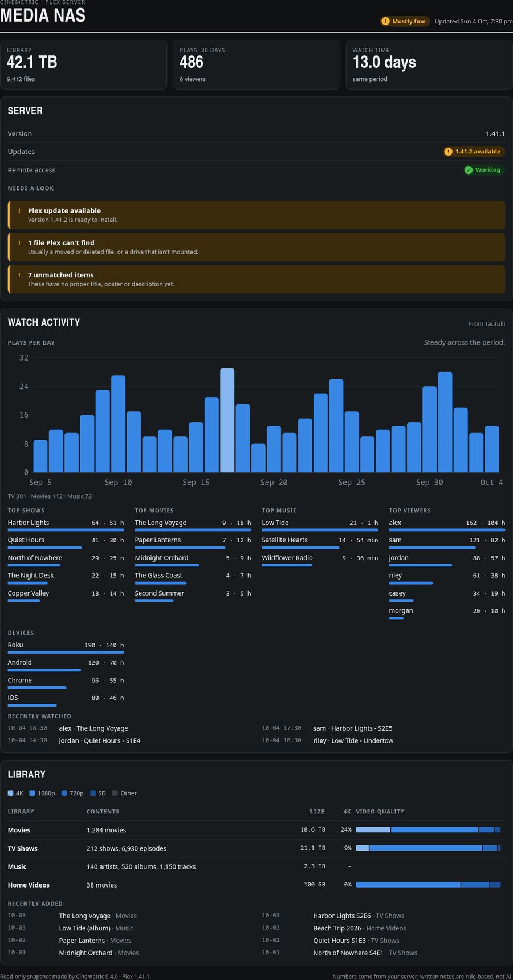Image resolution: width=513 pixels, height=980 pixels.
Task: Select the Watch time 13.0 days card
Action: click(x=429, y=64)
